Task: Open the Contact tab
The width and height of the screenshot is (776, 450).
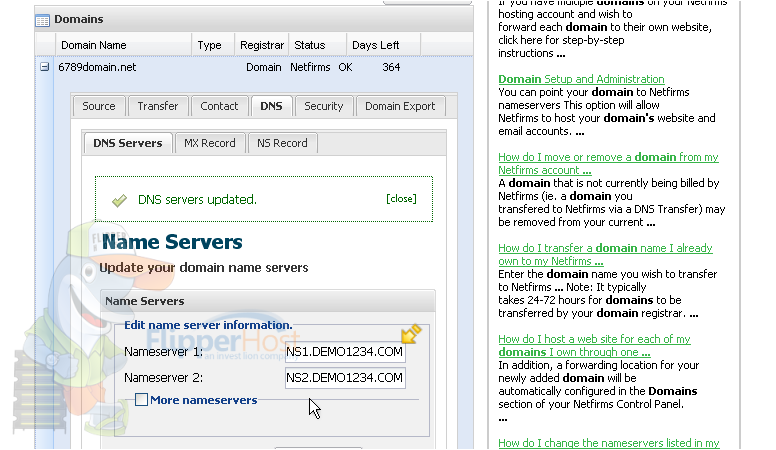Action: tap(219, 106)
